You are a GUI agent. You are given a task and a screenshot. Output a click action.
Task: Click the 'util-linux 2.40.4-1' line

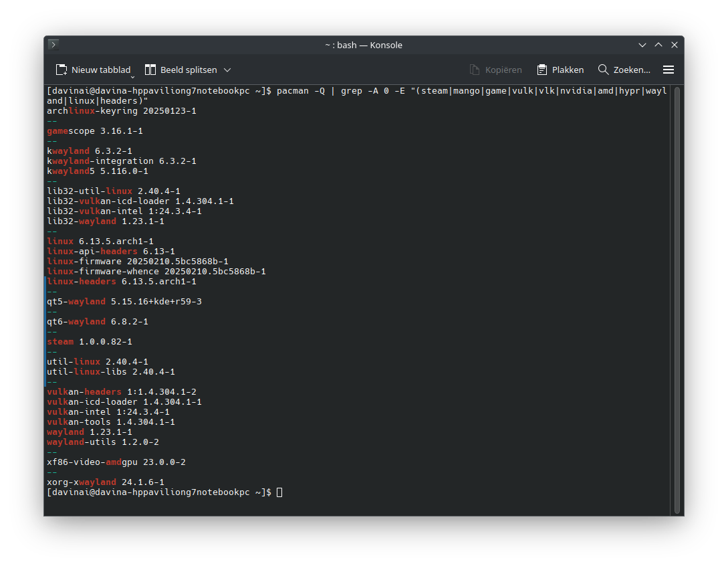coord(98,362)
